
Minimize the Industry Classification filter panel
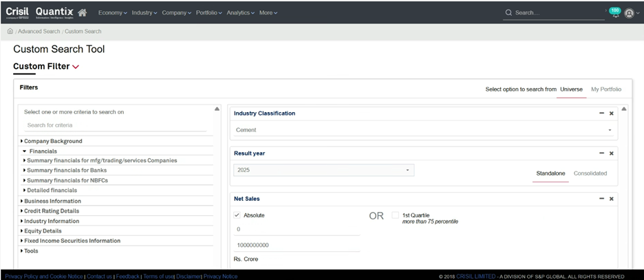(x=601, y=114)
